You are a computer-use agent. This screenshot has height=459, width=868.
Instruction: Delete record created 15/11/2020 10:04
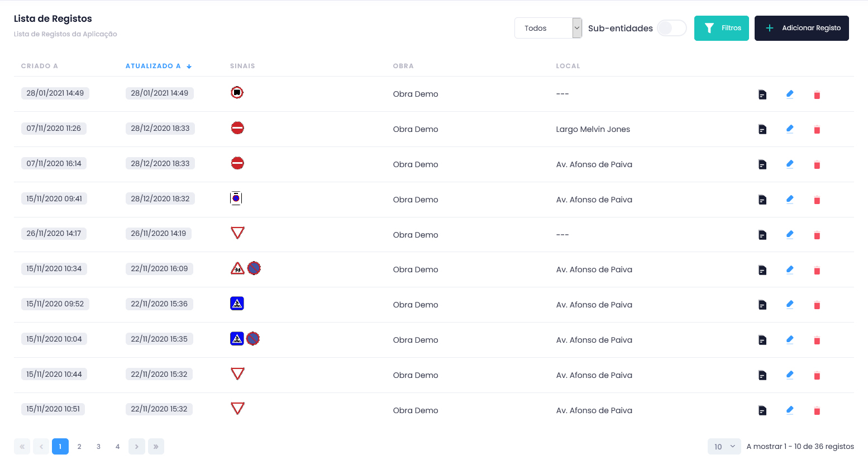tap(817, 340)
